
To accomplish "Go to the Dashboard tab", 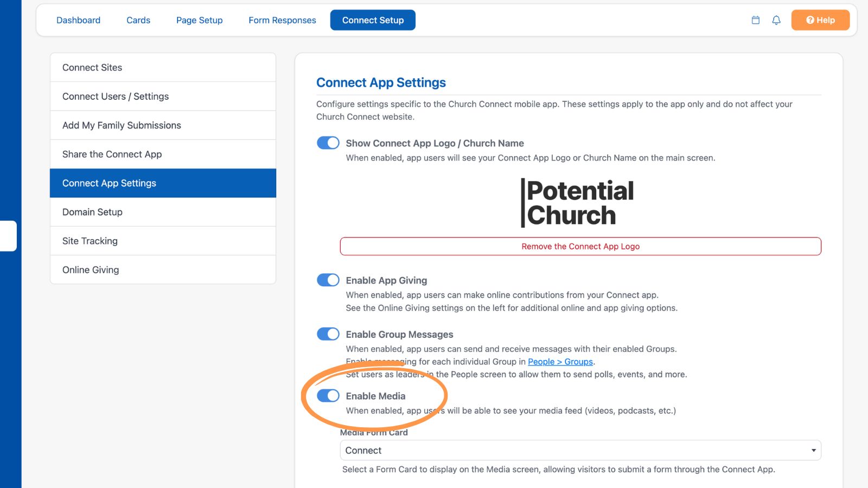I will 79,20.
